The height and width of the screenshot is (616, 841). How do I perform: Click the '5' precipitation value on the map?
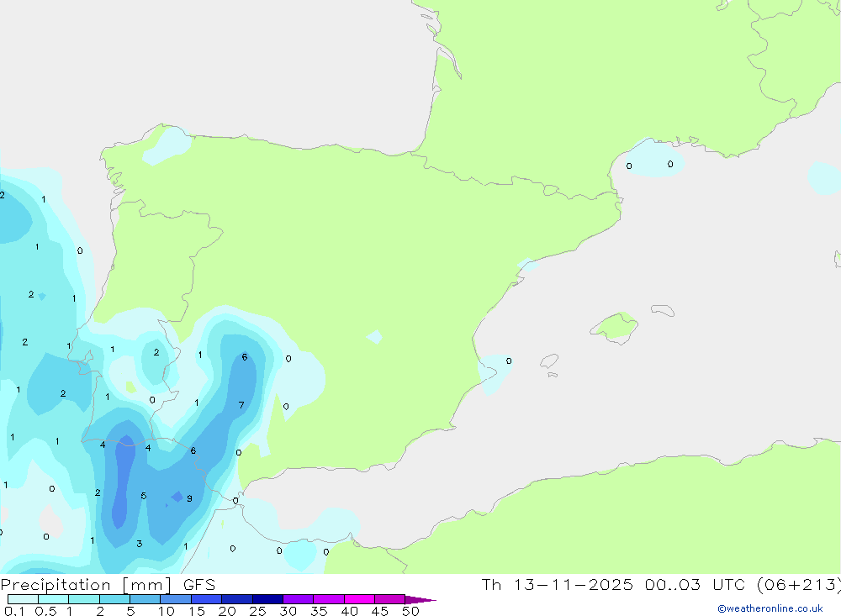144,496
